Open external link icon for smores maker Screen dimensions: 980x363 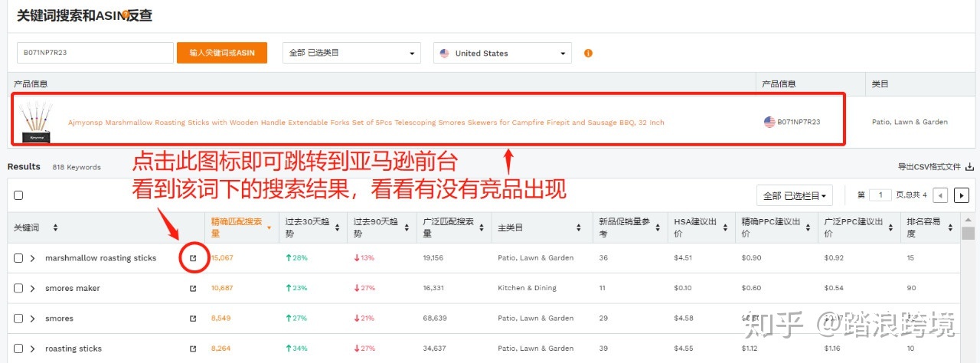(x=193, y=289)
